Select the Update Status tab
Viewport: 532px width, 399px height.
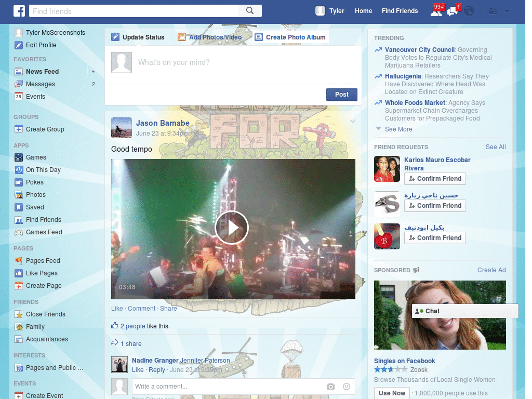tap(138, 37)
